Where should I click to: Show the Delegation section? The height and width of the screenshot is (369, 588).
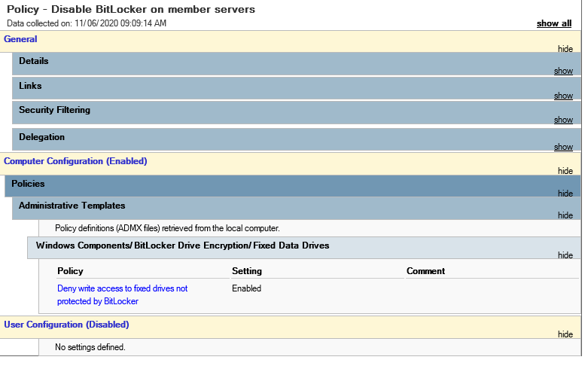[x=563, y=147]
